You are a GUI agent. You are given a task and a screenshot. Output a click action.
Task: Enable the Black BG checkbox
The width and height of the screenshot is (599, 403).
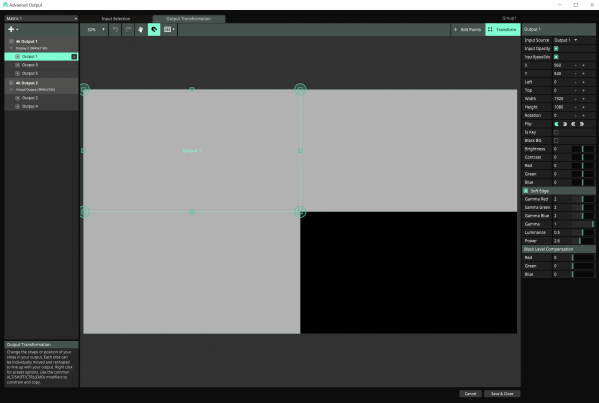tap(556, 141)
